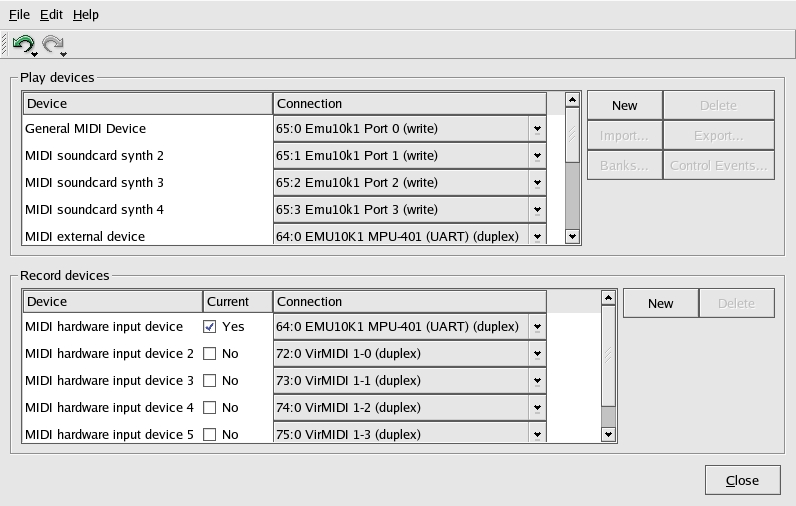Viewport: 796px width, 506px height.
Task: Open connection dropdown for General MIDI Device
Action: coord(537,129)
